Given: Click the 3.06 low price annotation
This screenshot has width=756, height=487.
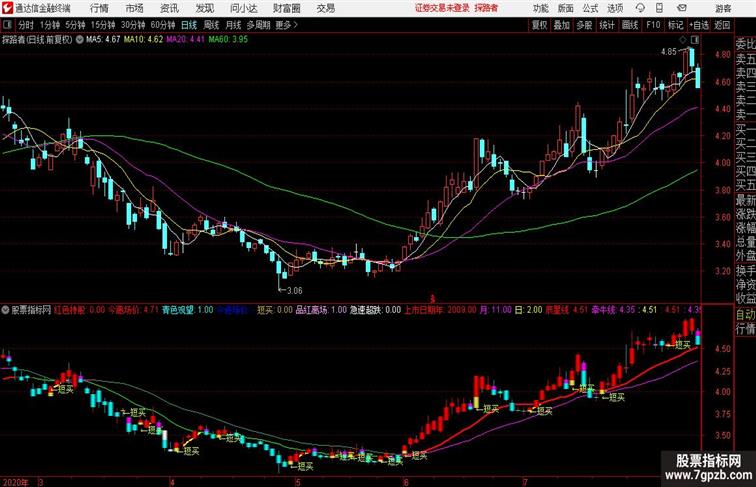Looking at the screenshot, I should coord(295,290).
